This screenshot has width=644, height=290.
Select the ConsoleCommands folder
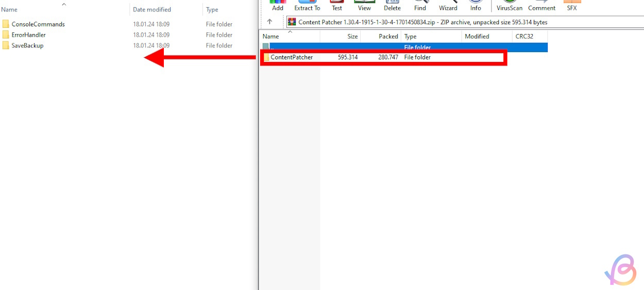click(x=38, y=24)
